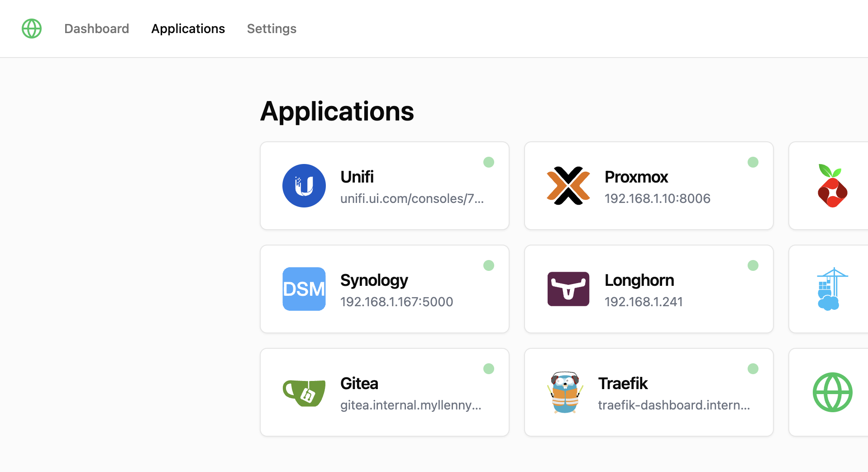Click the Longhorn bull icon
The height and width of the screenshot is (472, 868).
568,289
